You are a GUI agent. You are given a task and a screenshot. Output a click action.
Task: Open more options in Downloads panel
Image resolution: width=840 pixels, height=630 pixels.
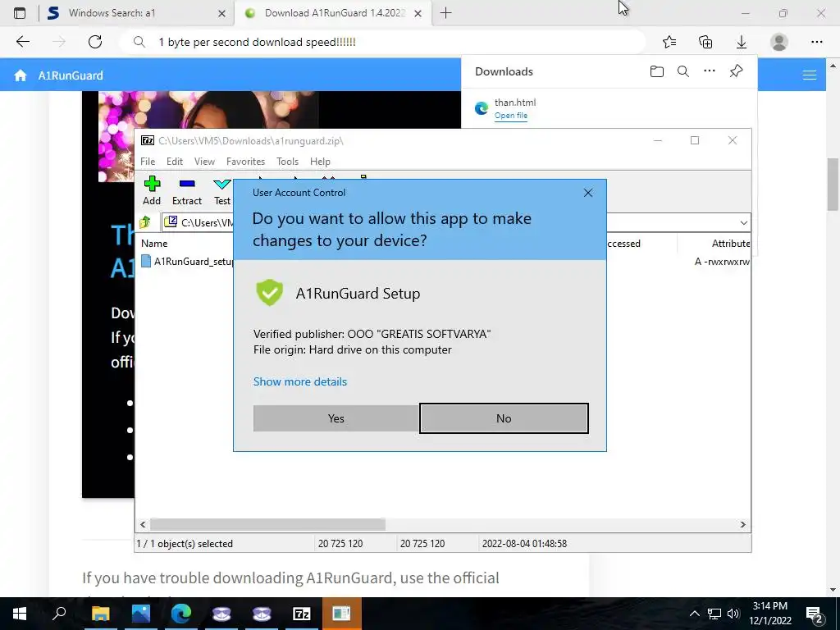pos(710,71)
